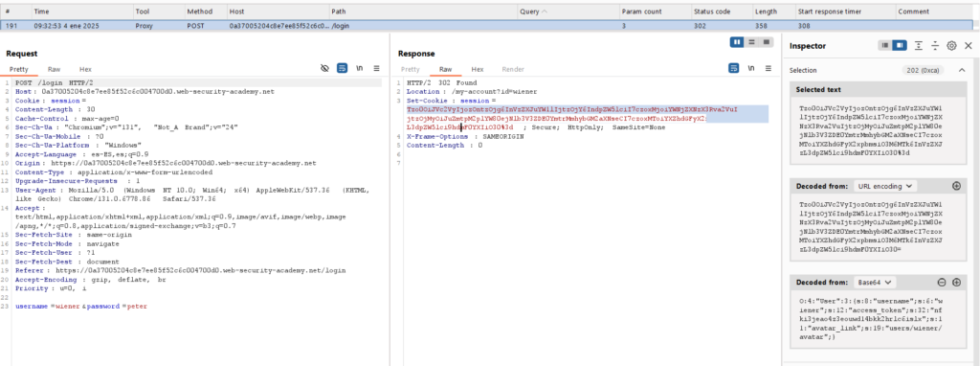Click the Origin header line in request
The width and height of the screenshot is (980, 366).
166,163
